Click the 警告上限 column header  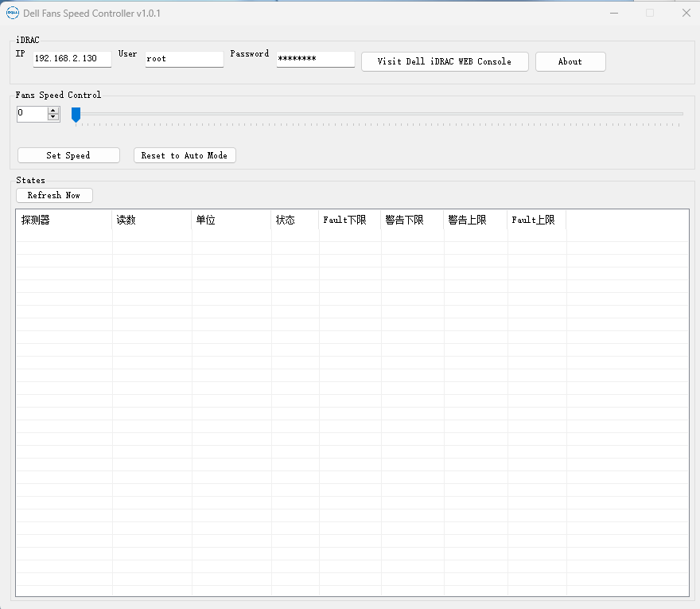tap(476, 220)
